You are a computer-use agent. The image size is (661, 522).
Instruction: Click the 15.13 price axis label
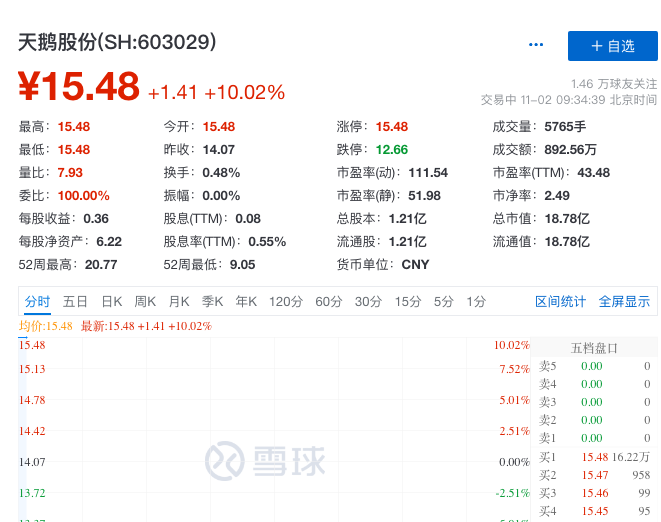click(32, 369)
